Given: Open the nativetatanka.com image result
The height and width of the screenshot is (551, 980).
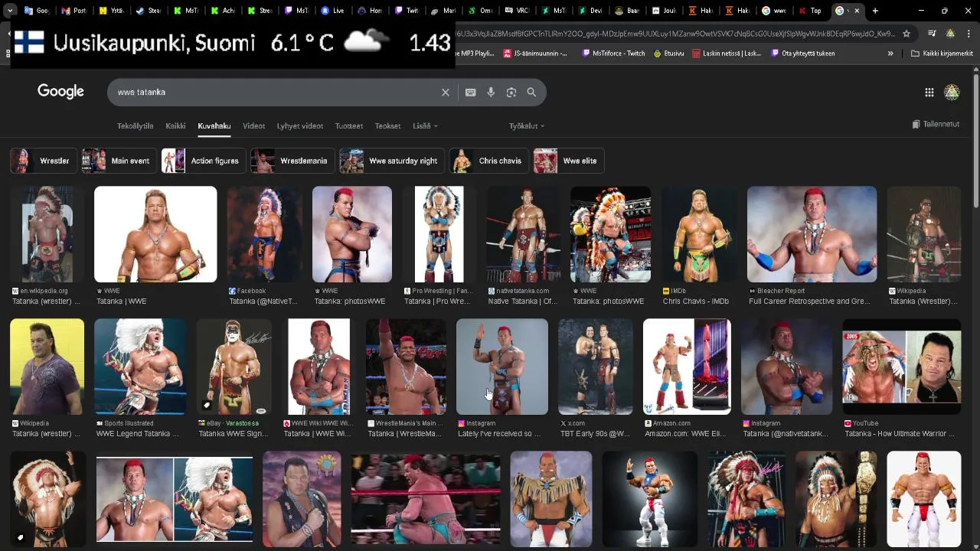Looking at the screenshot, I should coord(524,234).
